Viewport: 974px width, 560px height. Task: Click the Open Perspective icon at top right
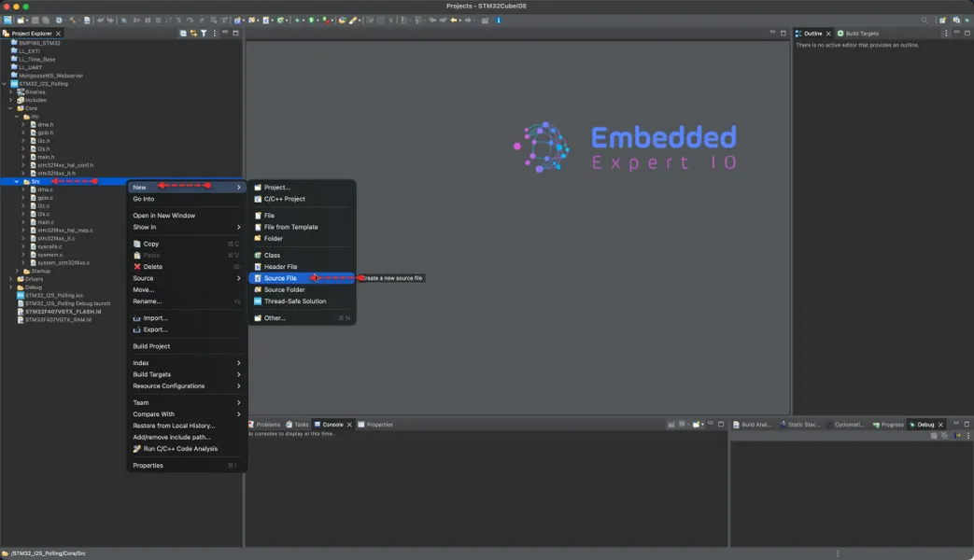(x=942, y=21)
